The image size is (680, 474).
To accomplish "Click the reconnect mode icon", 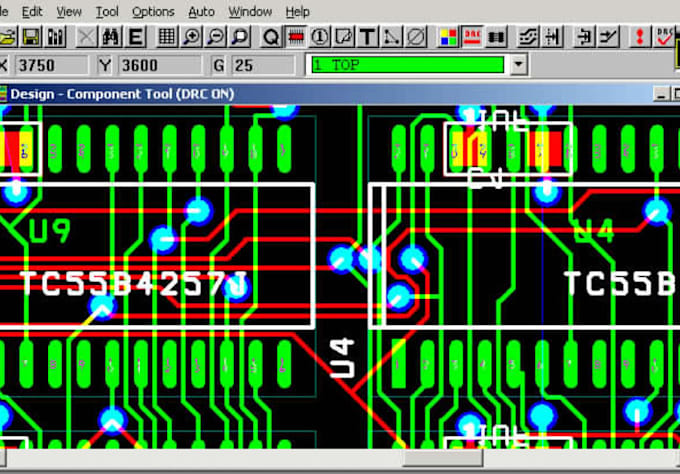I will pos(497,37).
